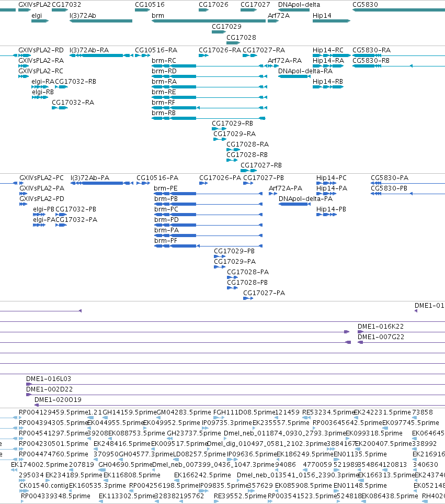Select the 'EK116808.5prime' EST label
The height and width of the screenshot is (504, 445).
pos(132,475)
